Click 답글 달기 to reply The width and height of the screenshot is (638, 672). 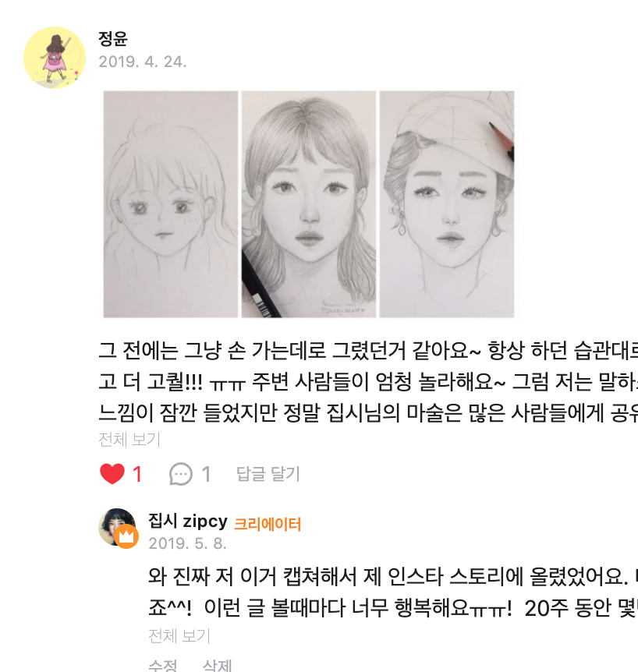268,474
